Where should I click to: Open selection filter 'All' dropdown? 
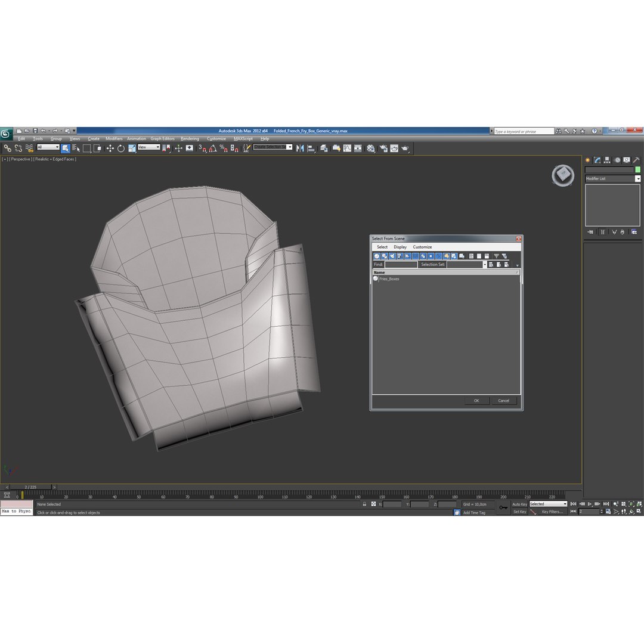tap(48, 147)
